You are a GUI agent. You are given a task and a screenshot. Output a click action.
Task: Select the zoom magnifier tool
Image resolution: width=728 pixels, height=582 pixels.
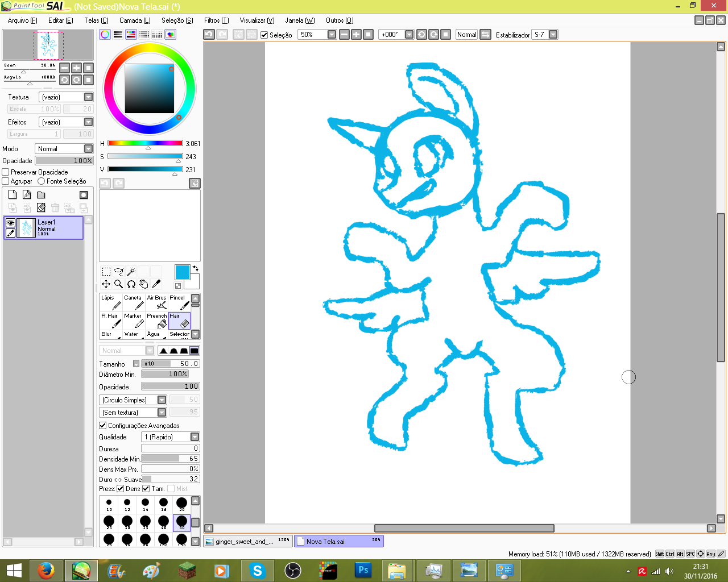(119, 284)
